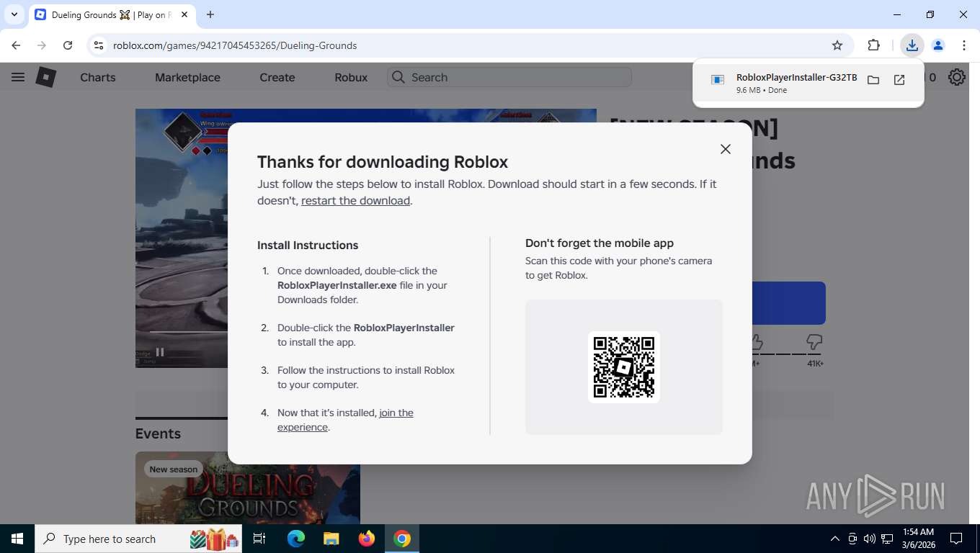This screenshot has height=553, width=980.
Task: Follow the join the experience link
Action: coord(345,420)
